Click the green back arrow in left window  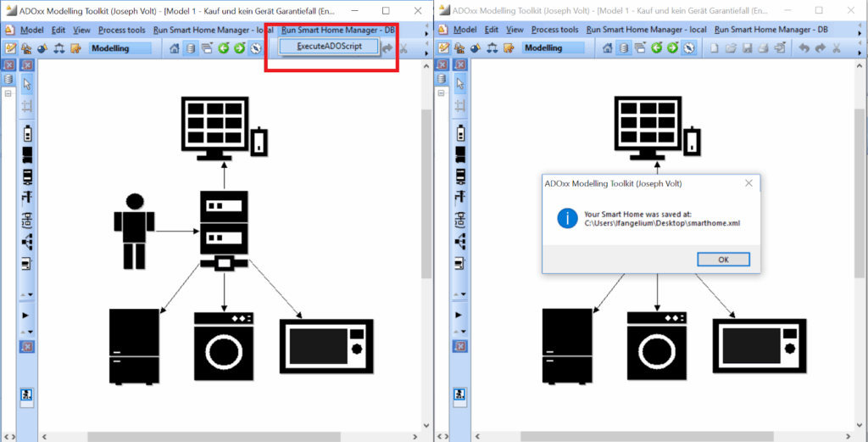(223, 48)
